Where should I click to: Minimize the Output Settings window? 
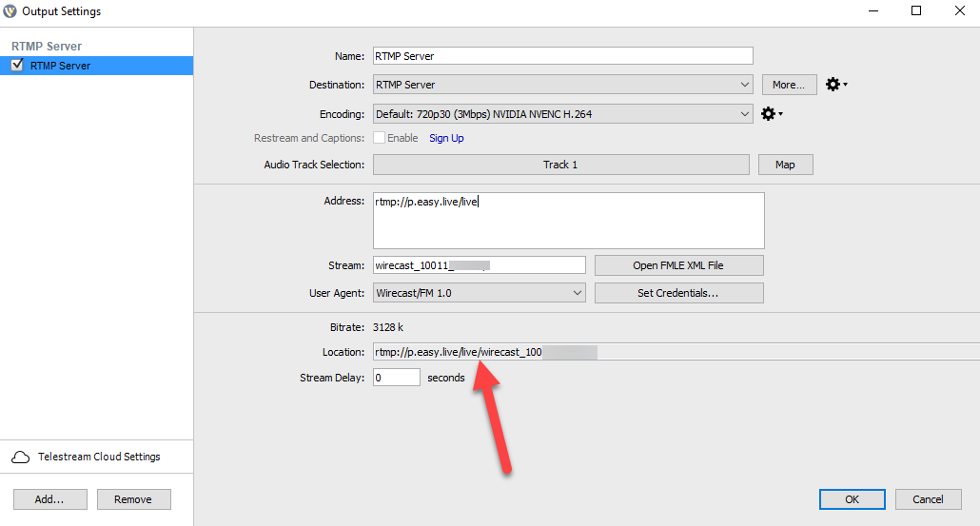tap(873, 10)
